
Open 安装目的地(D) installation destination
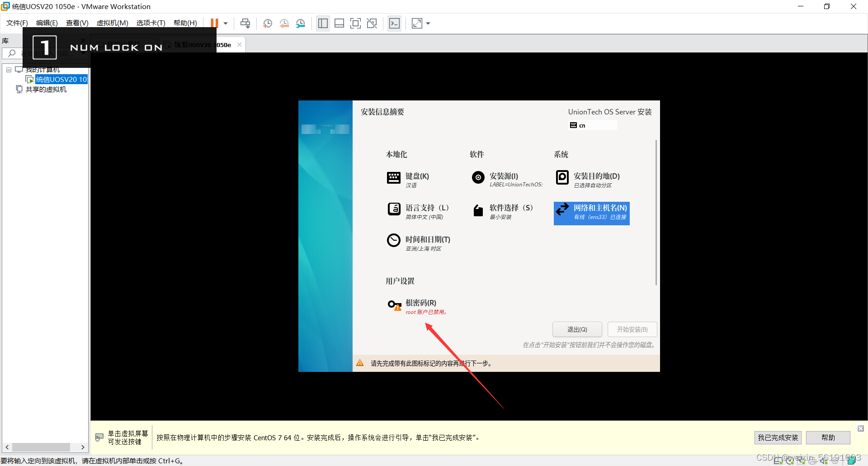pos(588,179)
